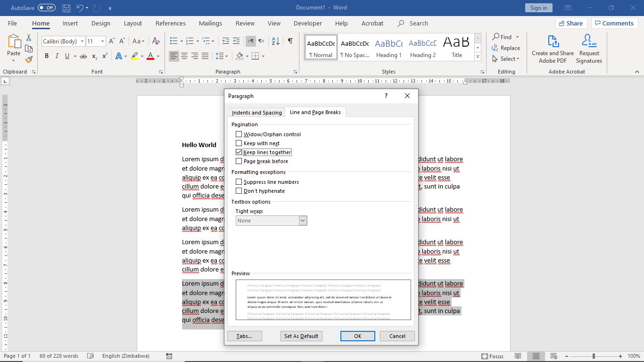Screen dimensions: 644x362
Task: Apply Subscript formatting
Action: pos(95,56)
